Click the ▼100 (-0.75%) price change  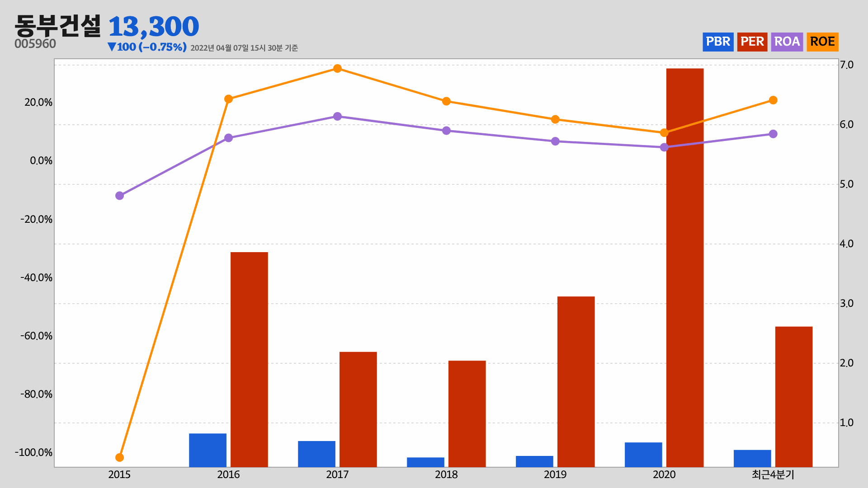[147, 47]
